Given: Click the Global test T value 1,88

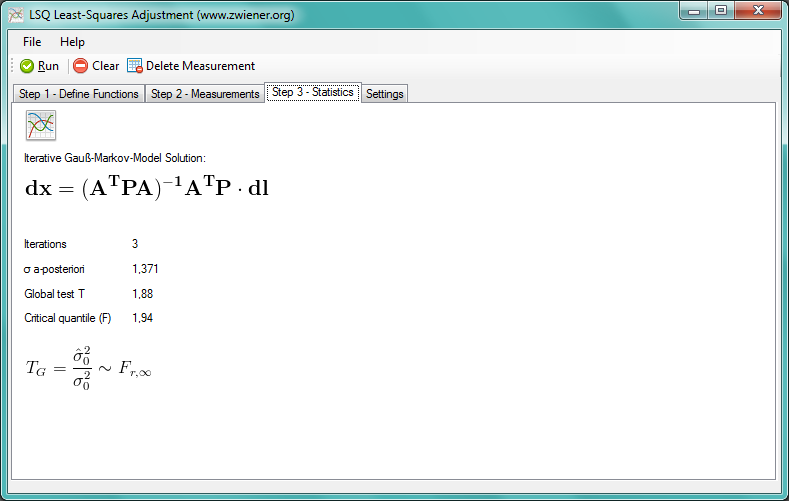Looking at the screenshot, I should click(142, 294).
